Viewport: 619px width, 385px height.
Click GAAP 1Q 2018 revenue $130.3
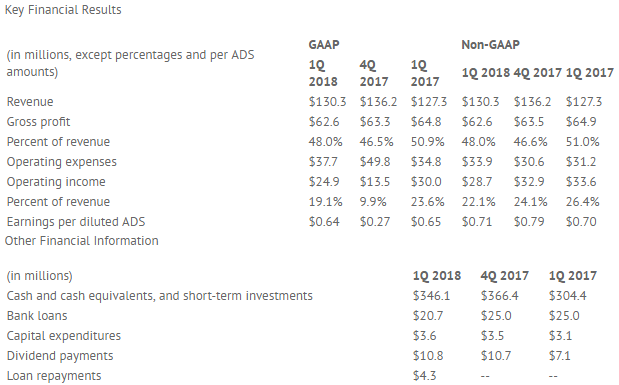click(x=327, y=102)
